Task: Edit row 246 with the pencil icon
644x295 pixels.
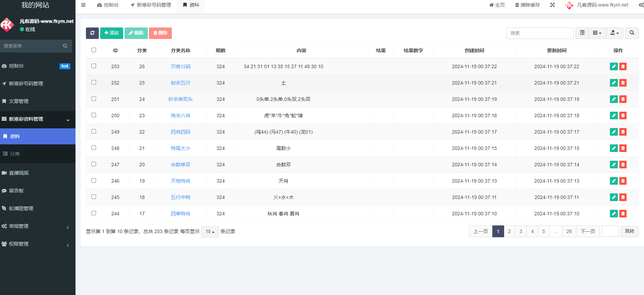Action: pos(614,181)
